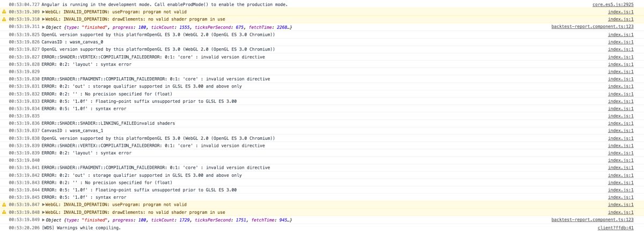Screen dimensions: 644x231
Task: Open backtest-report.component.ts:123 link at 00:53:19.849
Action: pyautogui.click(x=592, y=220)
